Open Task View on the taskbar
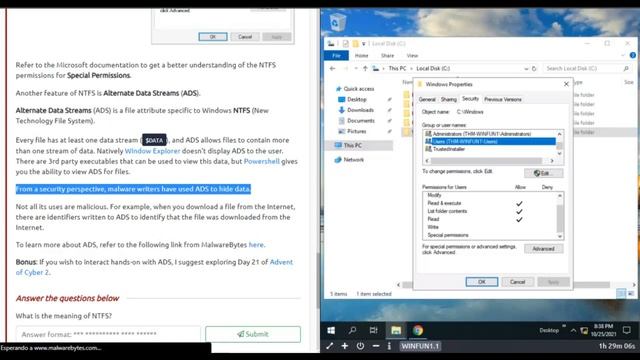This screenshot has width=640, height=360. [x=373, y=330]
